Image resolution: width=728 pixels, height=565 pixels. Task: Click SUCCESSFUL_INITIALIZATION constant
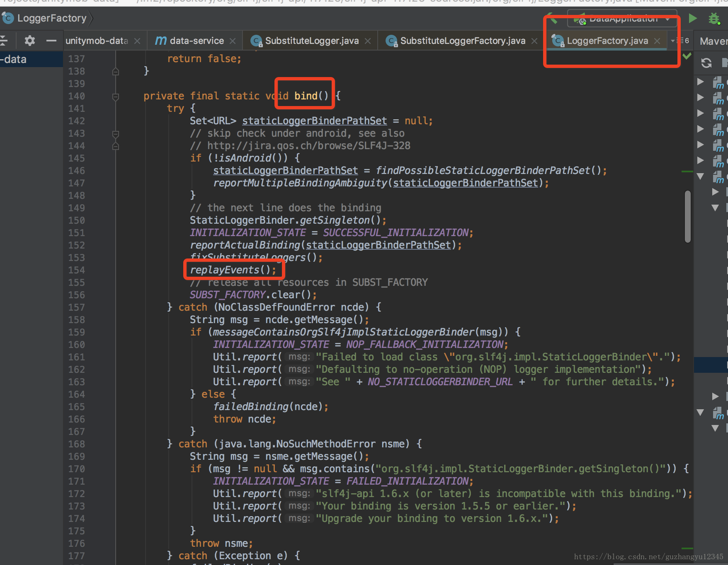coord(396,233)
